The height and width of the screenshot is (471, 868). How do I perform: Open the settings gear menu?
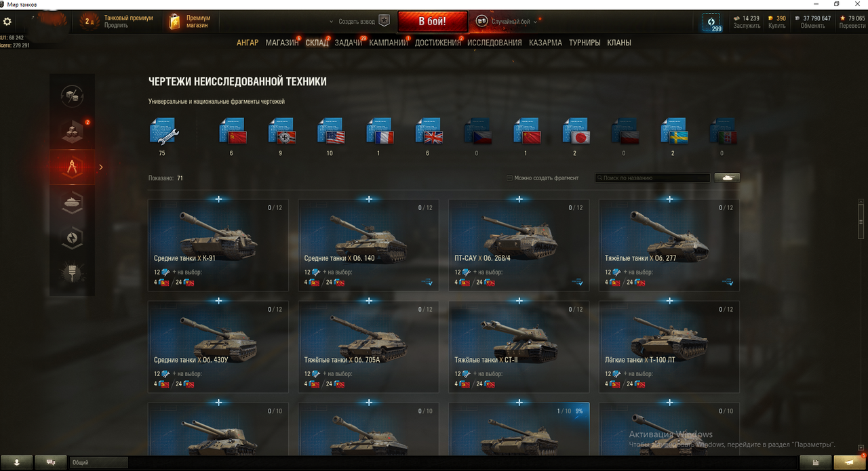point(7,22)
